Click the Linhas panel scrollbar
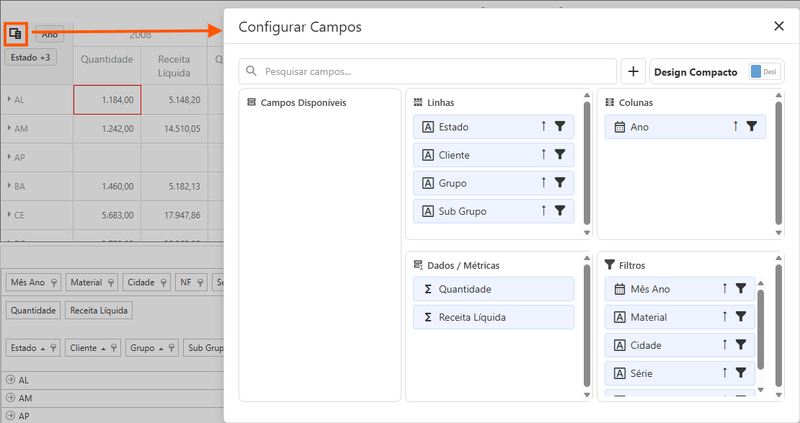Viewport: 800px width, 423px height. 587,163
